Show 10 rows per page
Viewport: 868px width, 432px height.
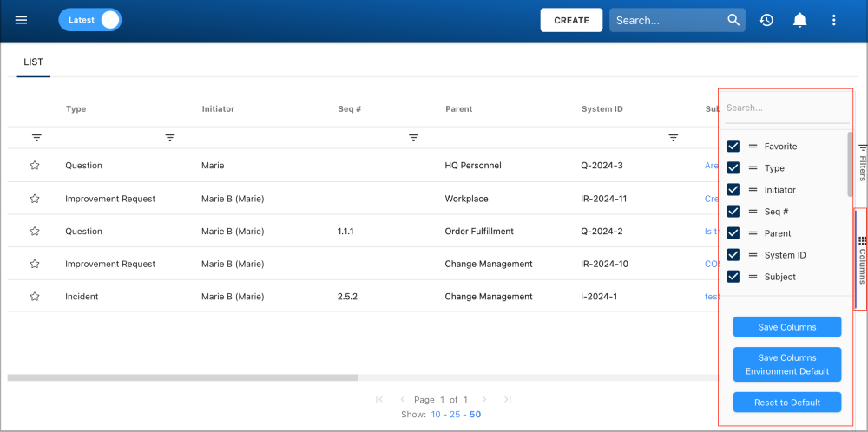coord(436,415)
